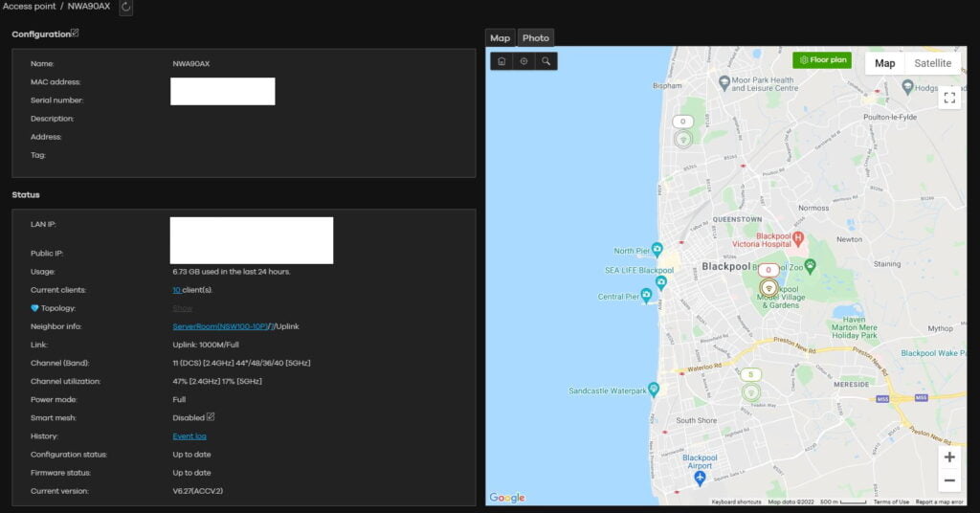Open the Map tab
The image size is (980, 513).
tap(501, 38)
